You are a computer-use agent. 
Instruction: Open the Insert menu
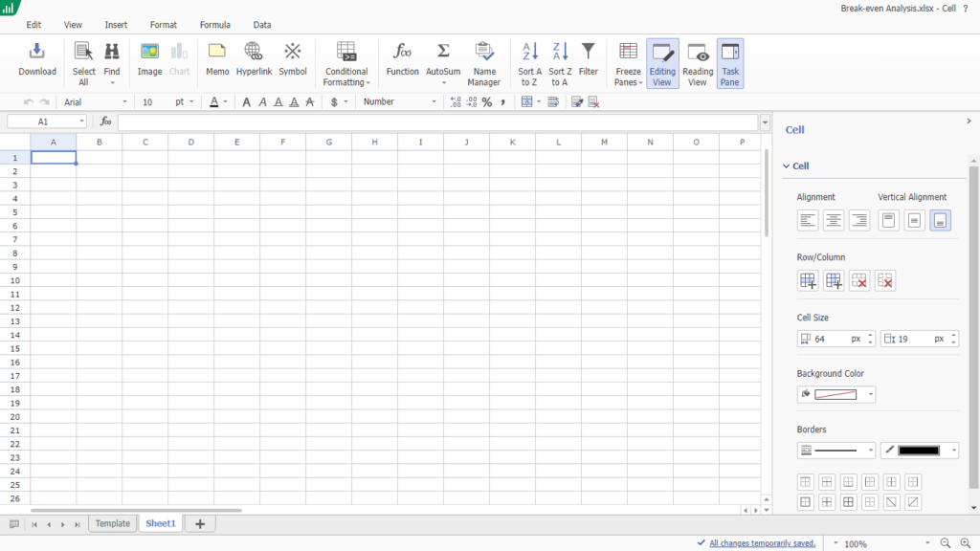(x=116, y=25)
